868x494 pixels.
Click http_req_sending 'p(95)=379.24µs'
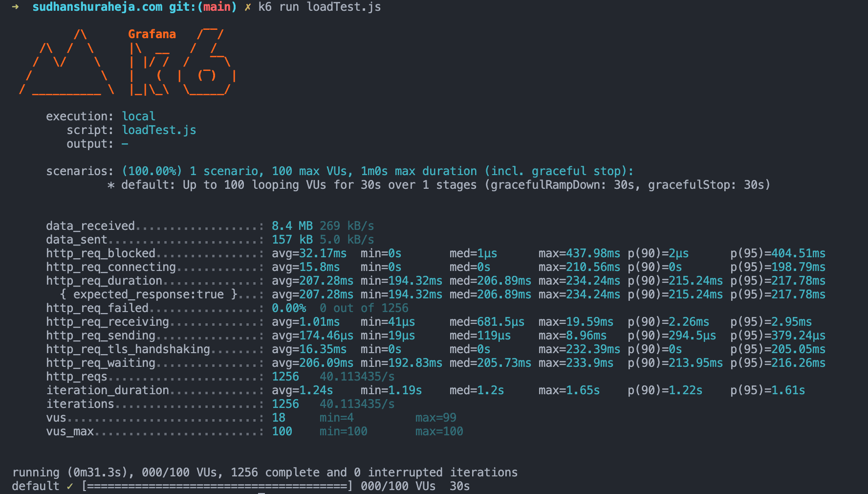pyautogui.click(x=778, y=336)
